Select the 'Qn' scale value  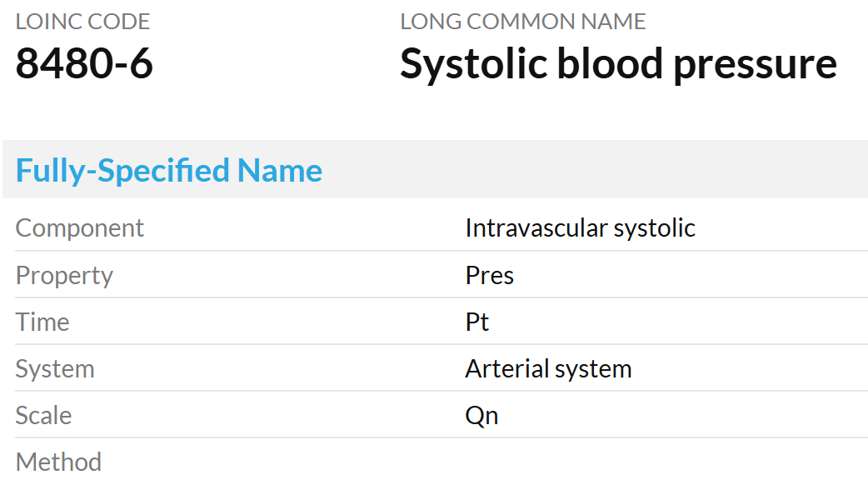(481, 415)
